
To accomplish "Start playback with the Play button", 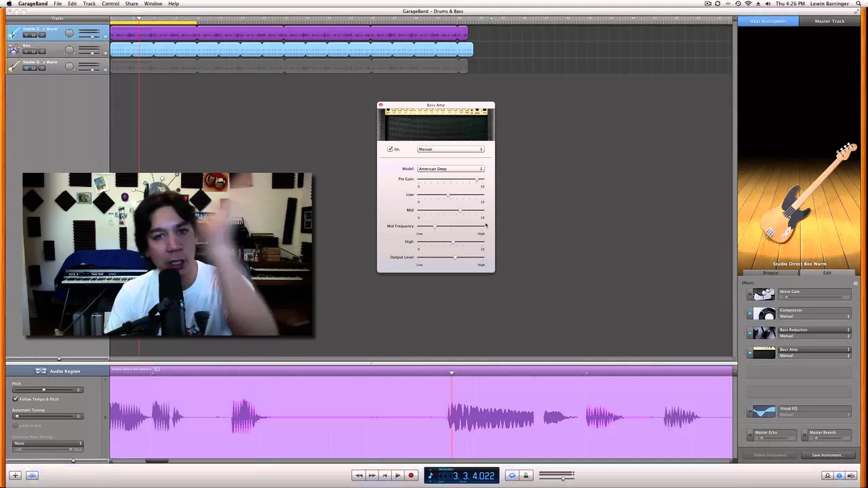I will [397, 476].
